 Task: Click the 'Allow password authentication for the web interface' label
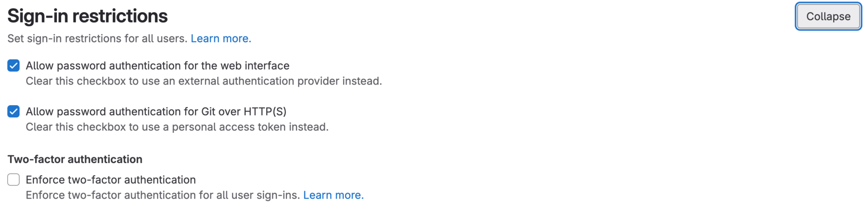(x=157, y=66)
